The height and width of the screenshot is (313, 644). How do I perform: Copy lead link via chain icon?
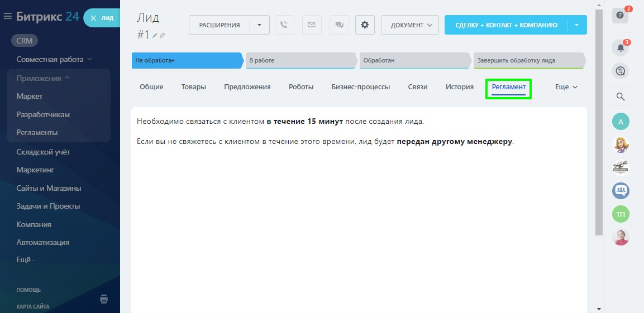point(163,36)
